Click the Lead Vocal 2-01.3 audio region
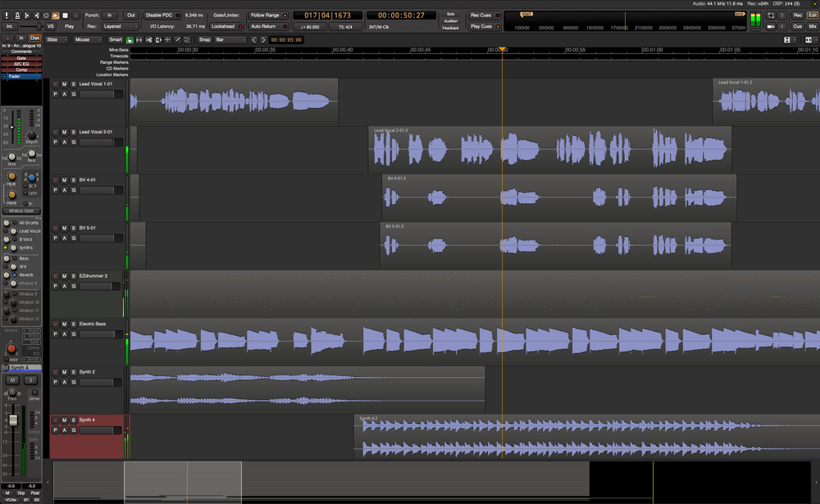820x504 pixels. click(x=549, y=149)
